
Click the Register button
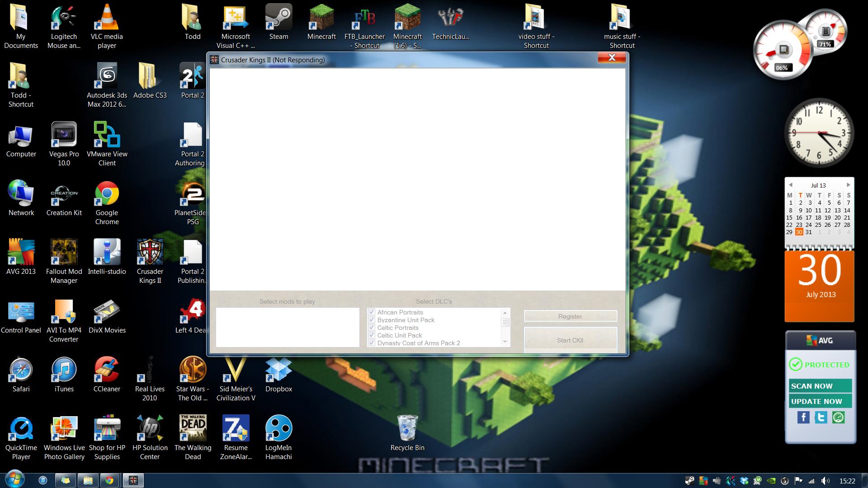pos(570,316)
